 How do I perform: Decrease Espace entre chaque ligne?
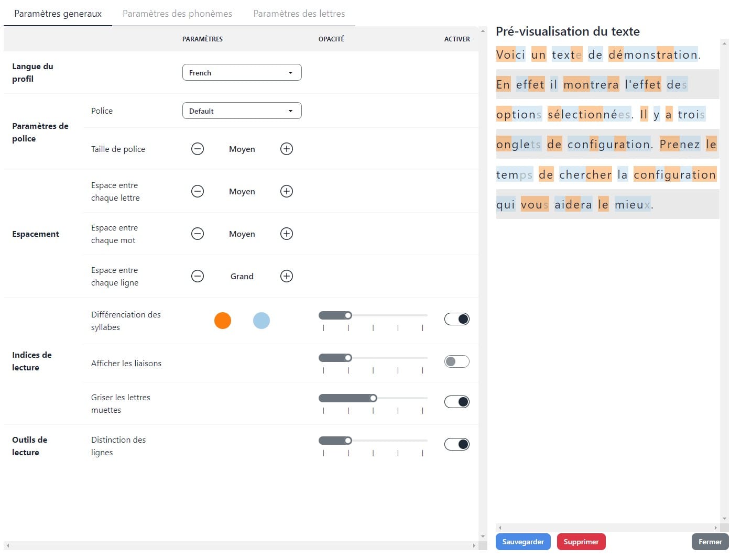click(x=198, y=276)
